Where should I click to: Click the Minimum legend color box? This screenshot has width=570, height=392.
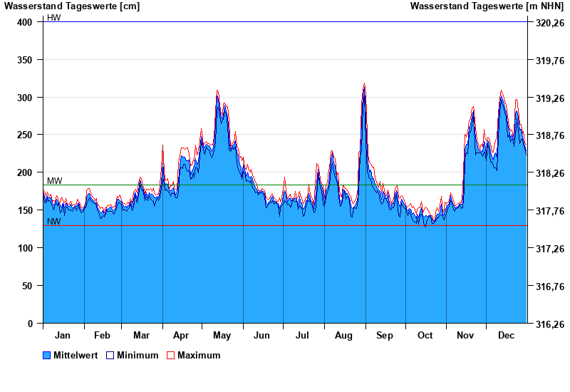coord(110,355)
